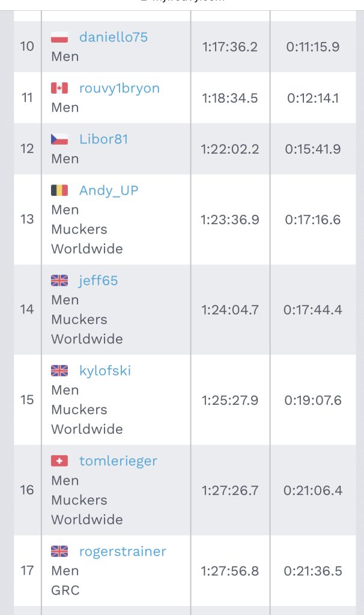
Task: Click the UK flag beside kylofski
Action: coord(59,371)
